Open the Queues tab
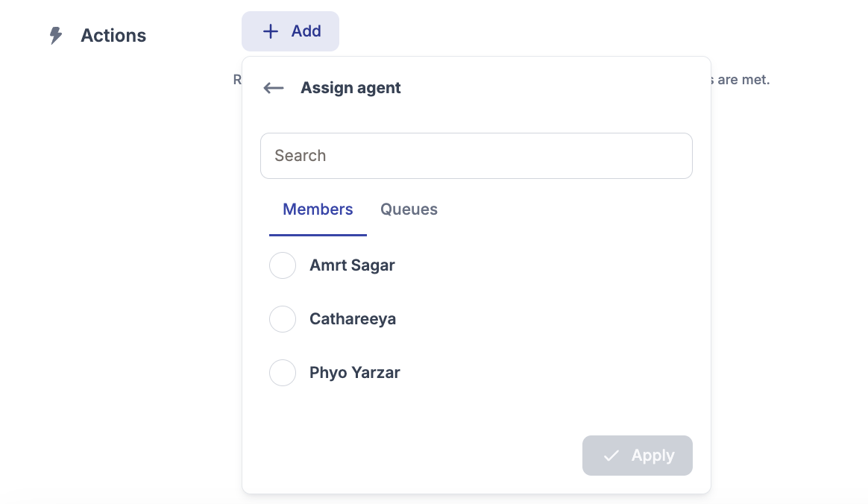 tap(409, 210)
